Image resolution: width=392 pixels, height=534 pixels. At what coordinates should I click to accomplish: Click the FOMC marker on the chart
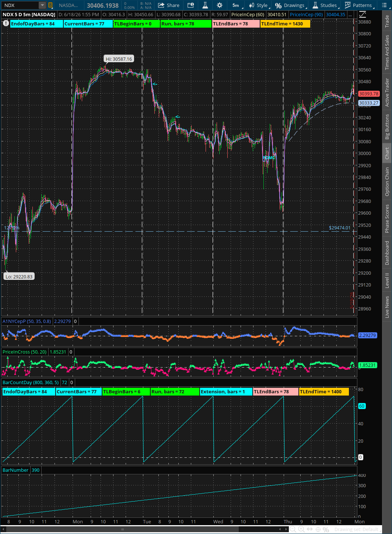(x=269, y=158)
